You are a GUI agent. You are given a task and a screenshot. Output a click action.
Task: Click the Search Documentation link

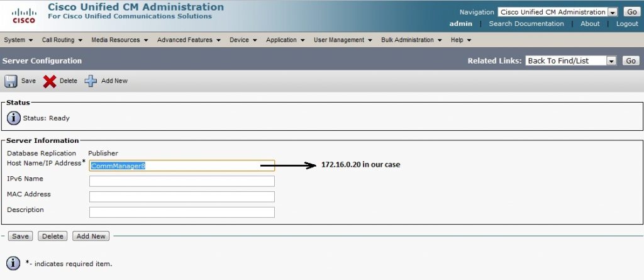(x=526, y=24)
